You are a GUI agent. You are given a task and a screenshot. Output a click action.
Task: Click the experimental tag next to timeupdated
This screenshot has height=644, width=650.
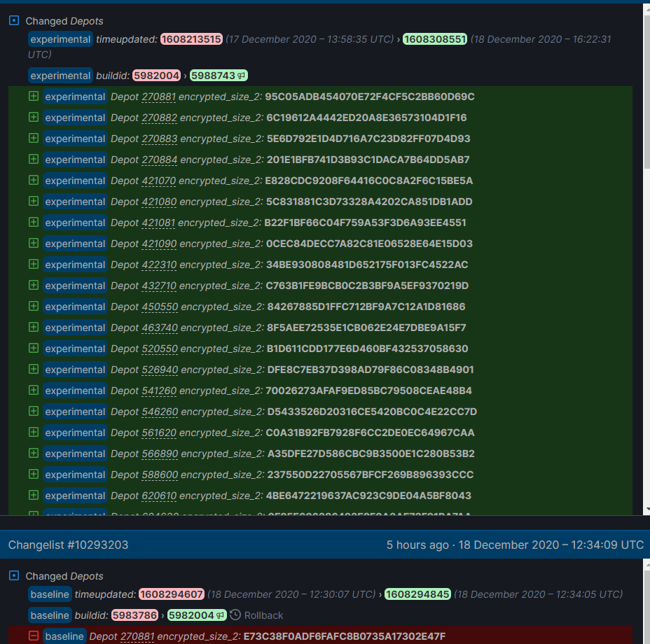tap(60, 39)
